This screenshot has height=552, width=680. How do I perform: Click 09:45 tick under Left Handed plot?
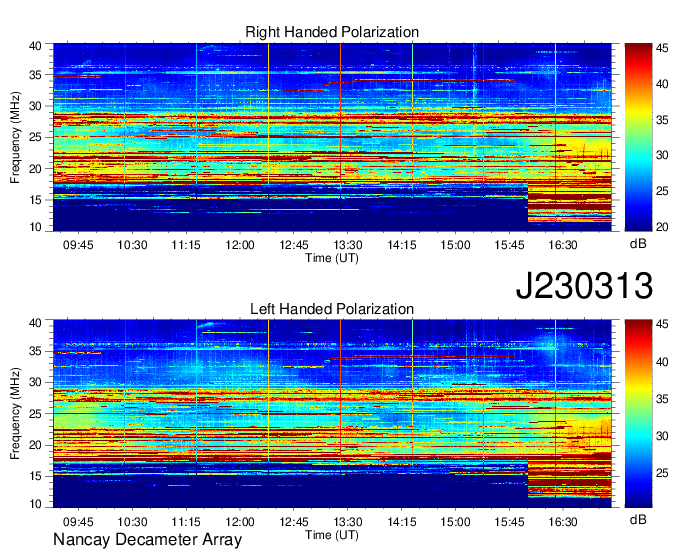coord(78,522)
